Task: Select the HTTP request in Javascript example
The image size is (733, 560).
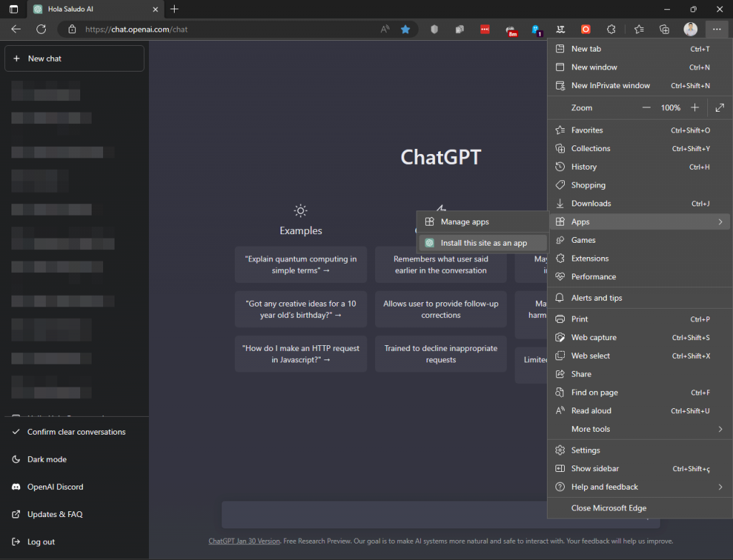Action: pyautogui.click(x=301, y=354)
